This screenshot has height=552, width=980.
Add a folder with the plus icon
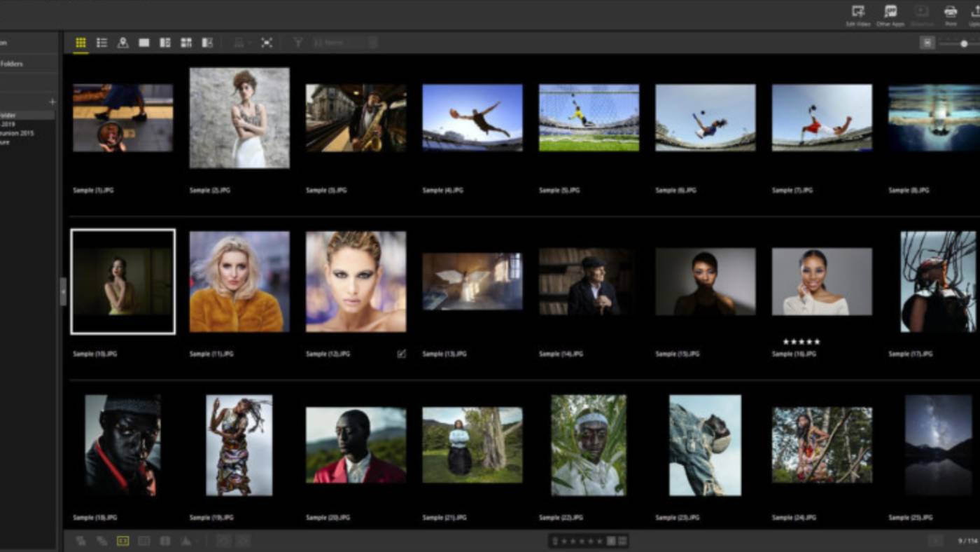click(51, 102)
